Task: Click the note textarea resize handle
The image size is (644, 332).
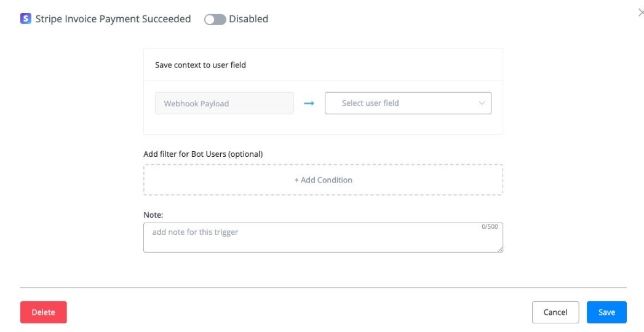Action: [500, 249]
